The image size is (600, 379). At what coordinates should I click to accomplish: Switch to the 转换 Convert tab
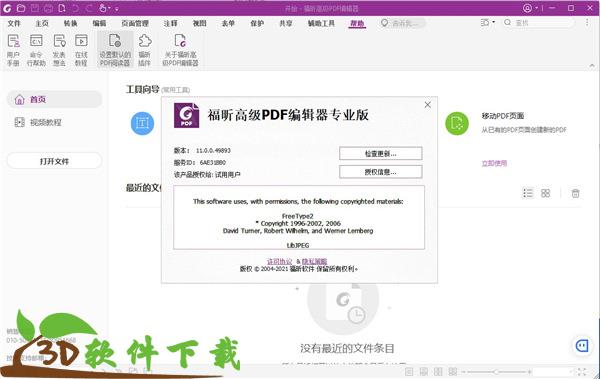pyautogui.click(x=70, y=23)
